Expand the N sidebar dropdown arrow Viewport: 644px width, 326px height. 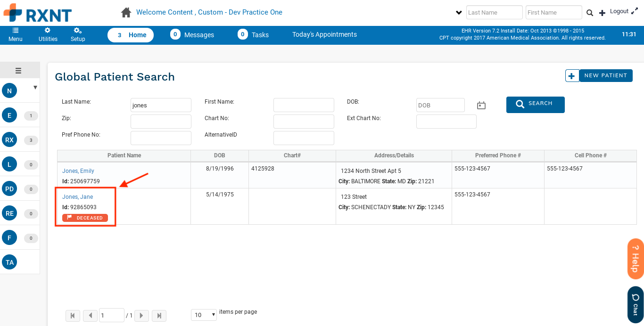[x=35, y=88]
